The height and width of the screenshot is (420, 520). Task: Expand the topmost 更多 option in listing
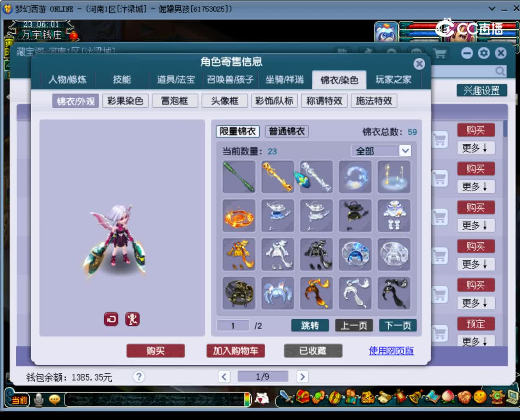pos(476,148)
